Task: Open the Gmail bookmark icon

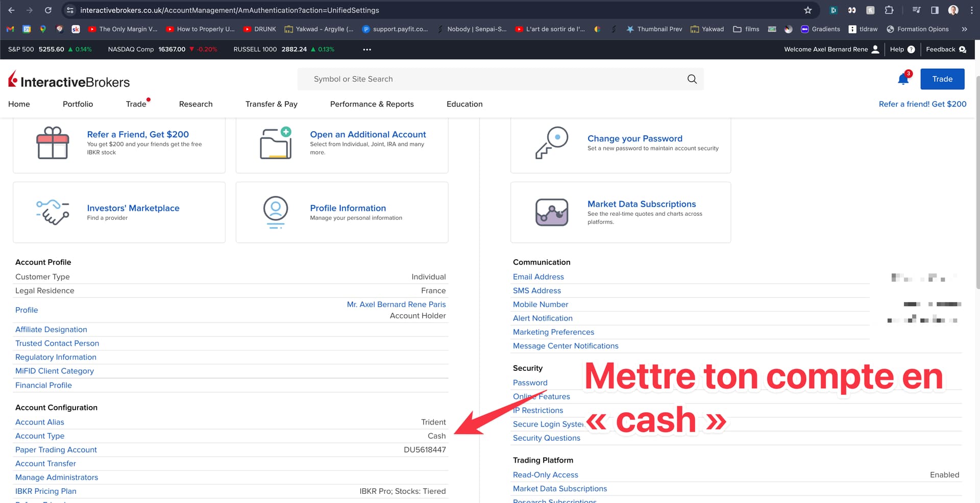Action: (10, 29)
